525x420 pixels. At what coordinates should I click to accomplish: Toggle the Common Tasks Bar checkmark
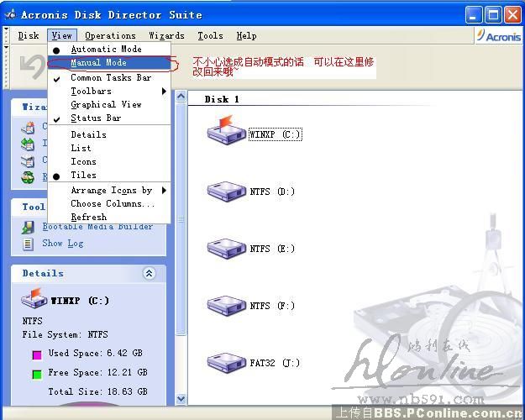click(x=110, y=77)
